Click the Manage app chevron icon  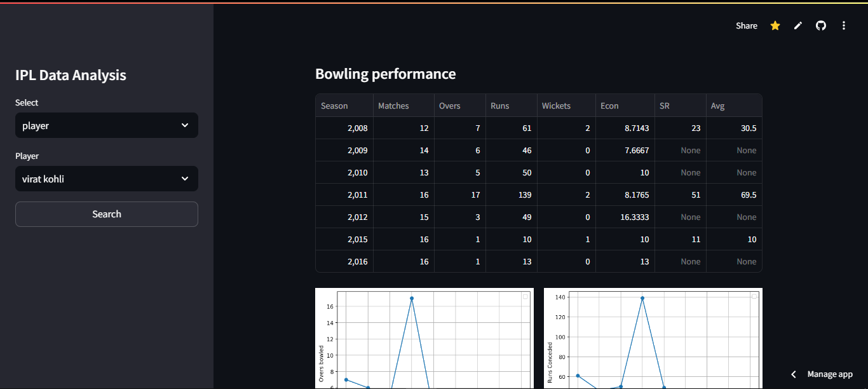[794, 374]
